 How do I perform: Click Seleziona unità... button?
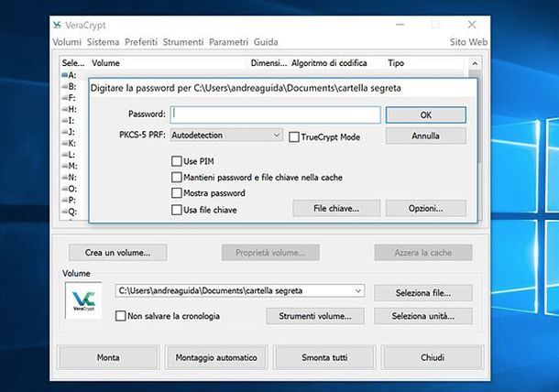coord(423,316)
